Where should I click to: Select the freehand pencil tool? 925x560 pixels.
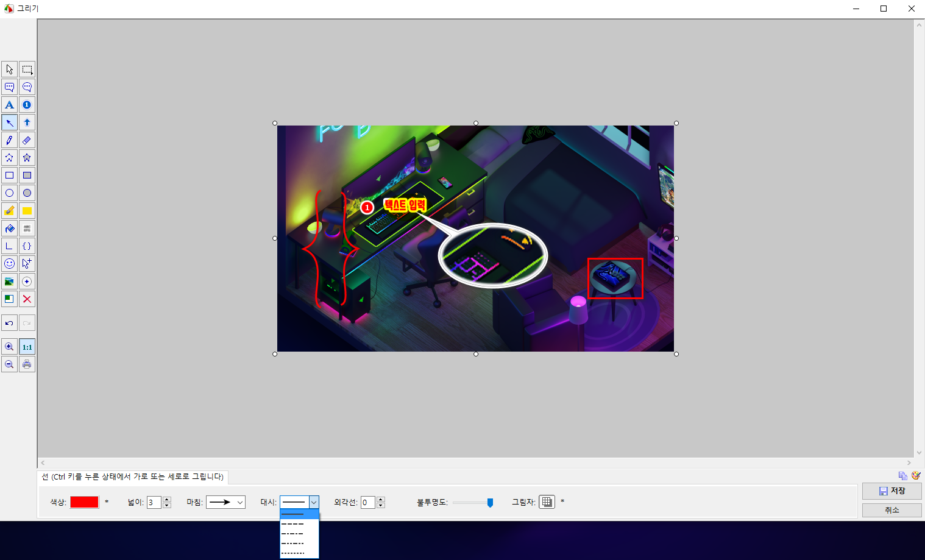9,140
